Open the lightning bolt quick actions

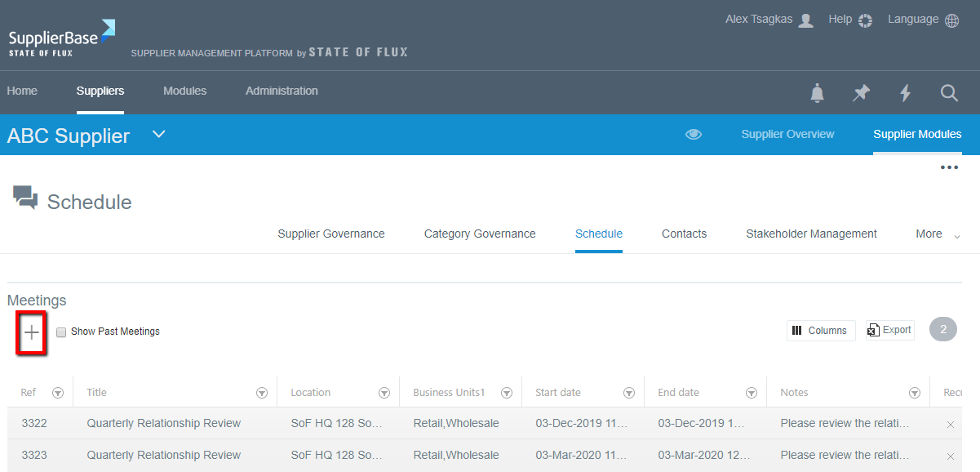(905, 93)
